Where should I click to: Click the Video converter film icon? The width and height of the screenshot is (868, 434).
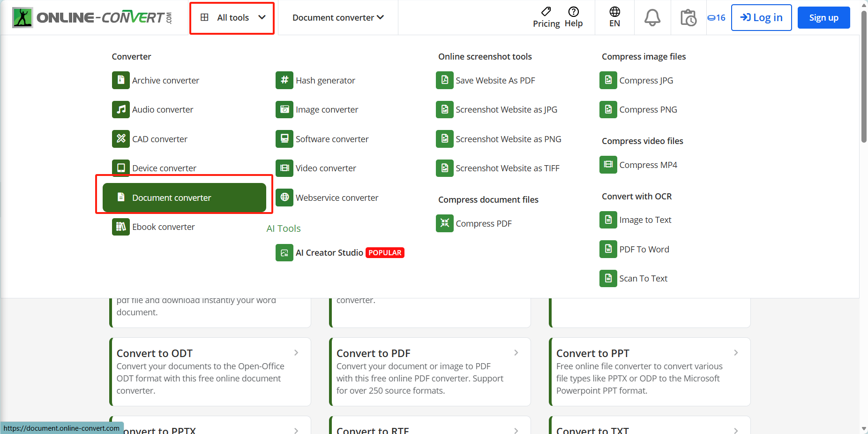(x=284, y=168)
